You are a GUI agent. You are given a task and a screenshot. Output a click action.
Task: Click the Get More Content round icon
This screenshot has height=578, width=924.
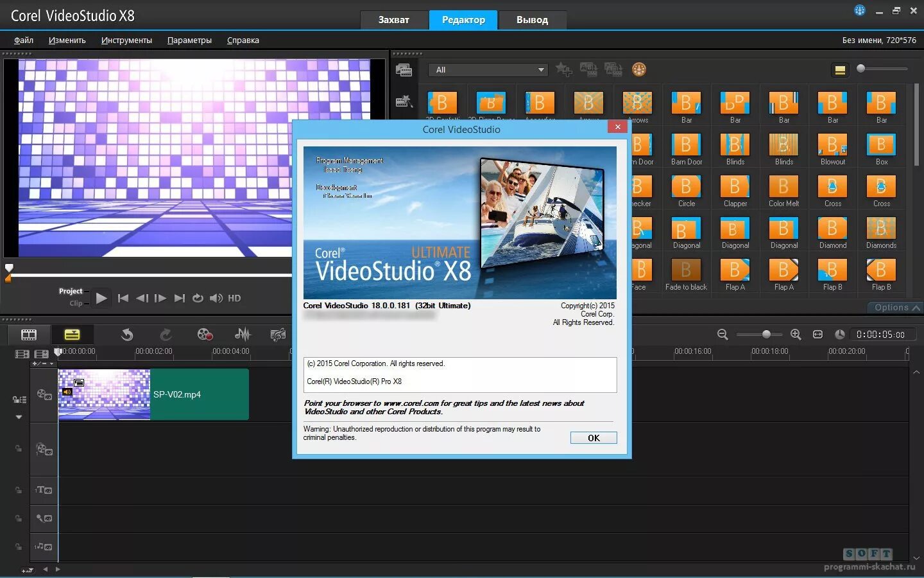[638, 69]
